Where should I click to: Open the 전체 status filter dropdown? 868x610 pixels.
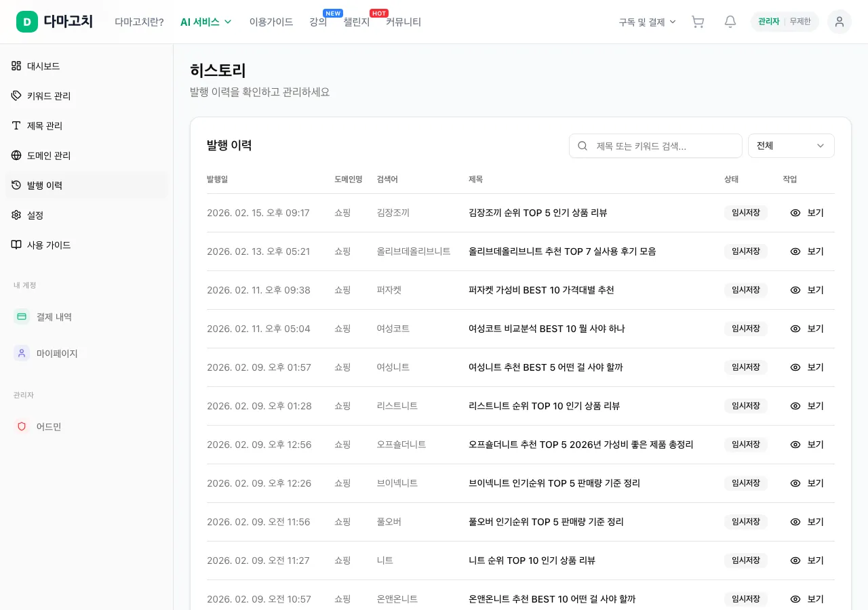pyautogui.click(x=791, y=146)
